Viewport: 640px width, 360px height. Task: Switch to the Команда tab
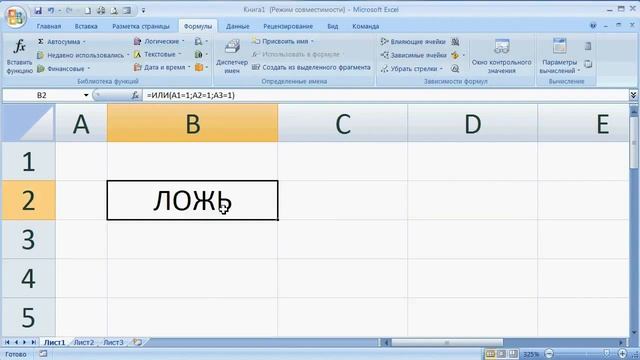[366, 26]
